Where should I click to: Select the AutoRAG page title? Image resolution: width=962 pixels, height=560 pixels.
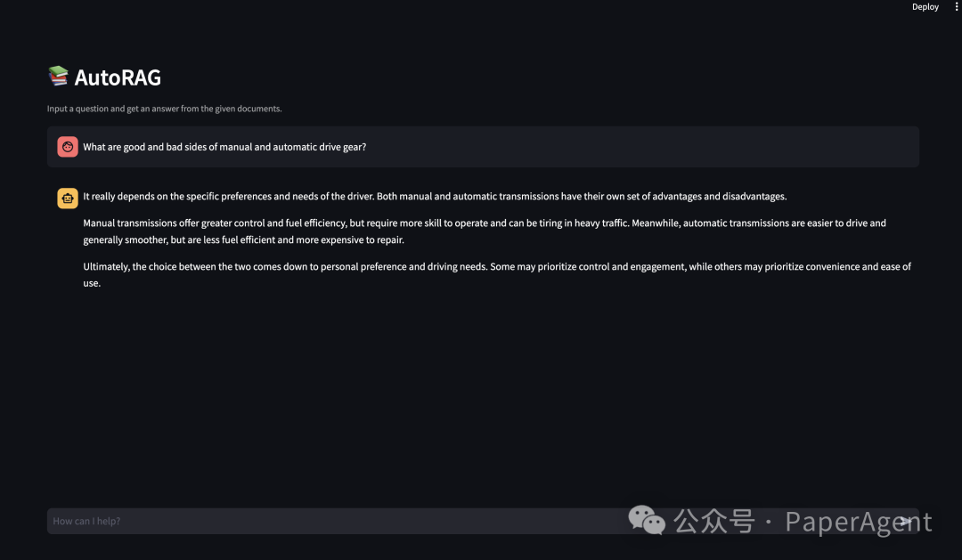tap(118, 77)
